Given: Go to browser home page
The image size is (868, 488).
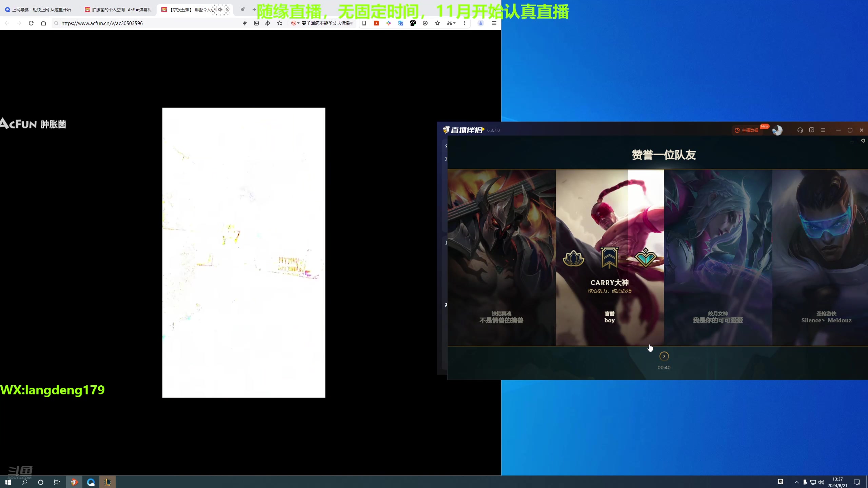Looking at the screenshot, I should point(43,23).
